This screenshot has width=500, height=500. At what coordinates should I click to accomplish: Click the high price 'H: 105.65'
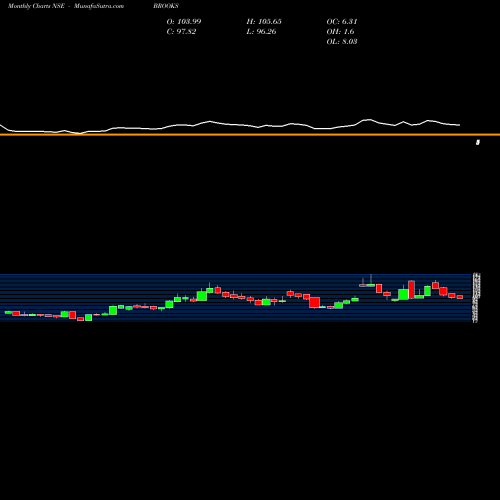264,22
